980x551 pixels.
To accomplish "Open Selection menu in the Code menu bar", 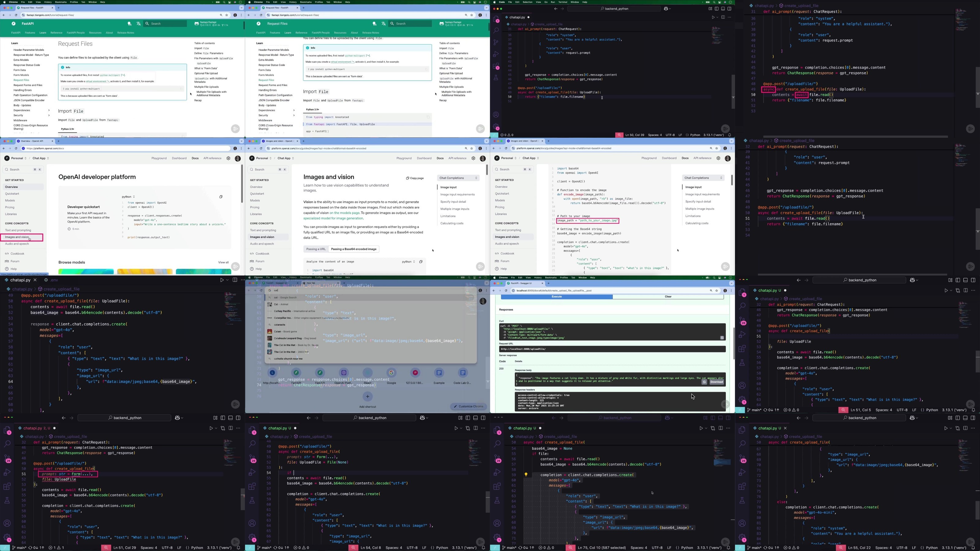I will [x=527, y=2].
